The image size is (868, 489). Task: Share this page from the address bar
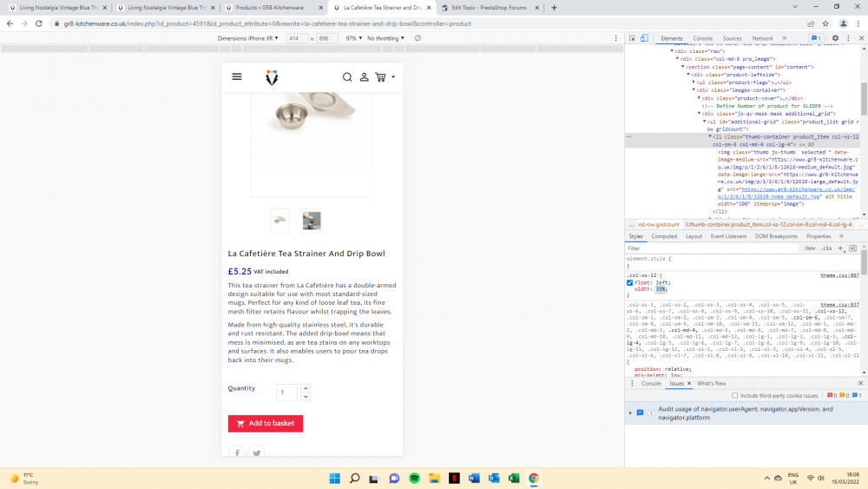click(811, 23)
